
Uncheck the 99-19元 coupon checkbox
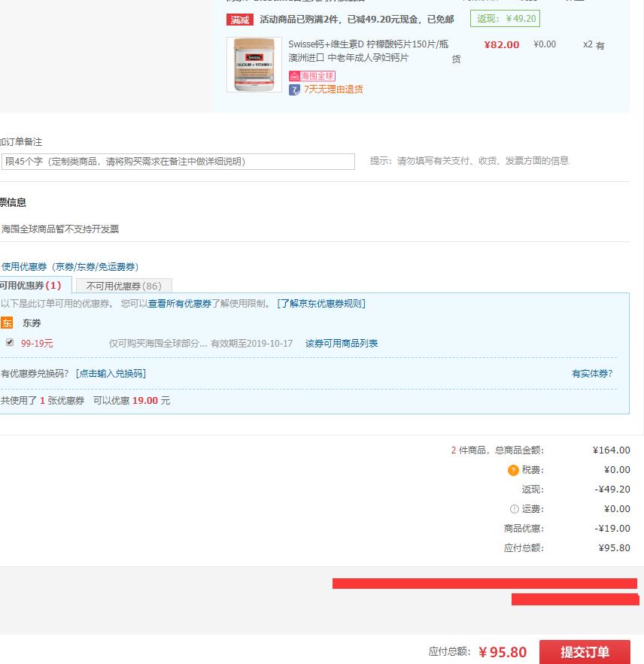(x=10, y=342)
